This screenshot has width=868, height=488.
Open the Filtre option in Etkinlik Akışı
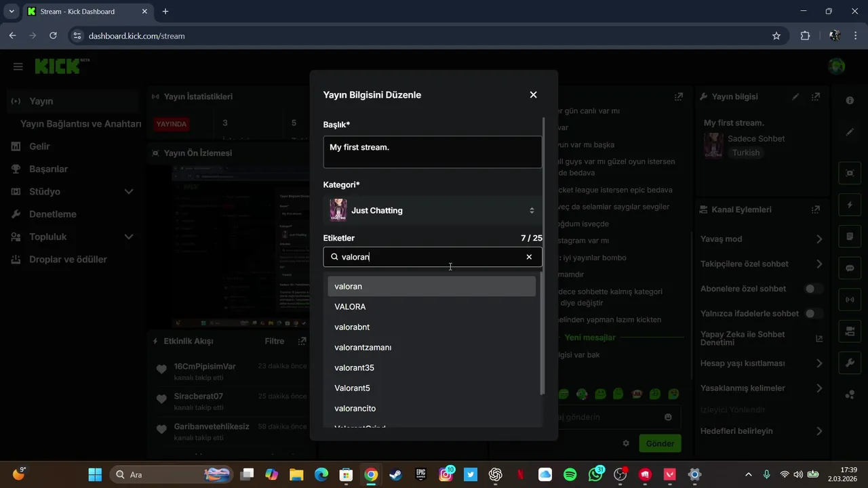[x=274, y=341]
